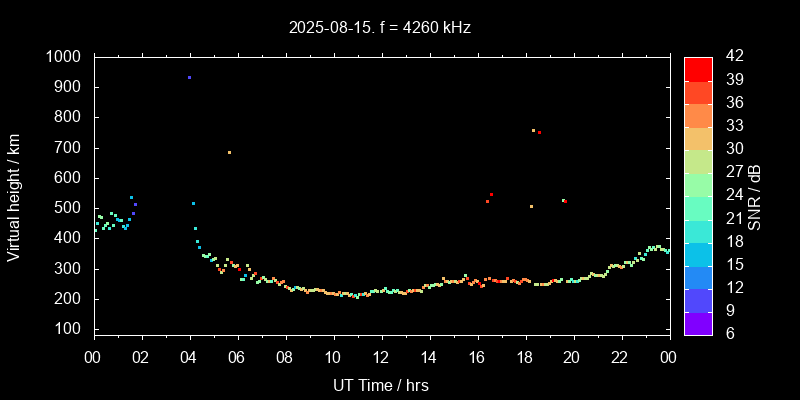Click the 22 hour tick on time axis
Image resolution: width=800 pixels, height=400 pixels.
click(620, 358)
